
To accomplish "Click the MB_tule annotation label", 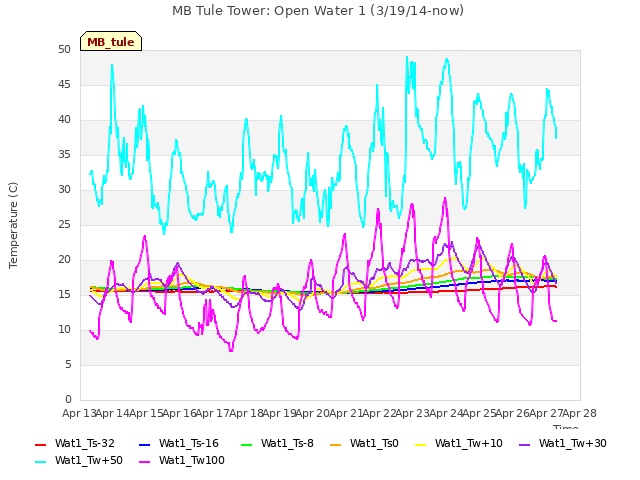I will (x=111, y=41).
